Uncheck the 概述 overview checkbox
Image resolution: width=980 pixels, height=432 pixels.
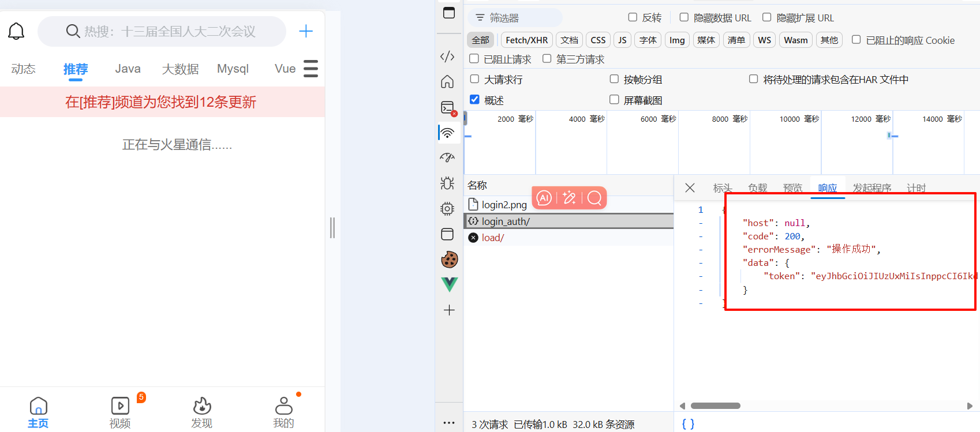[x=475, y=100]
